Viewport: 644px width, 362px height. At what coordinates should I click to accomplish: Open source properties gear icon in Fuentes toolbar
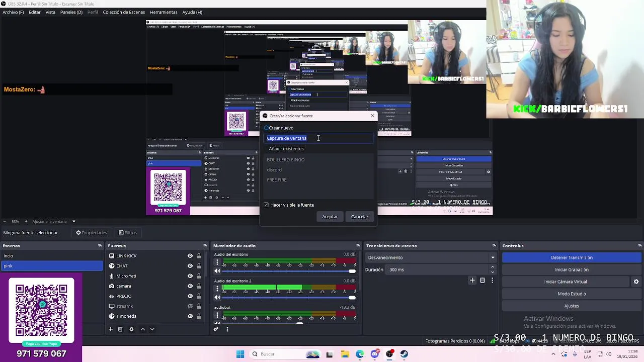131,329
